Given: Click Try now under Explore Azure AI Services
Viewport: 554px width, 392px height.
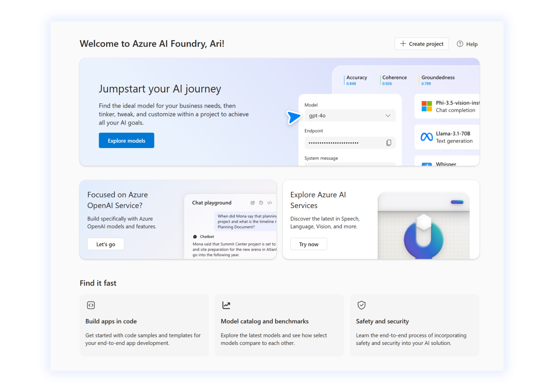Looking at the screenshot, I should coord(308,244).
